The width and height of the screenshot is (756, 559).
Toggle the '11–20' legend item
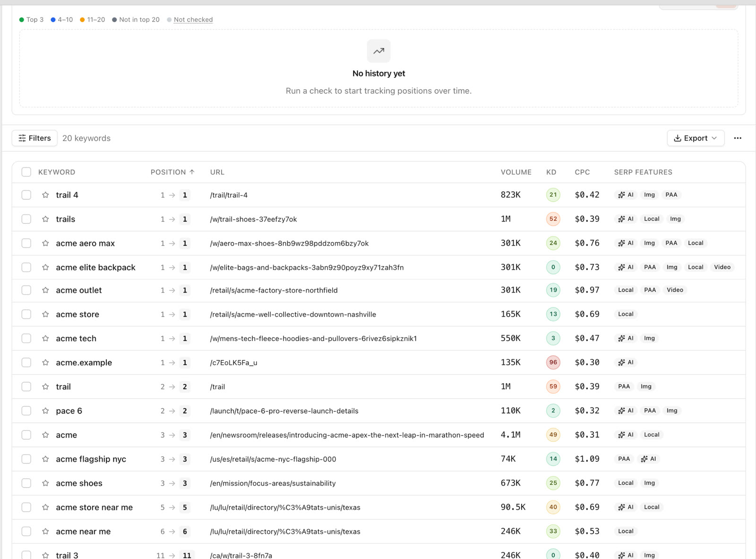click(x=93, y=20)
